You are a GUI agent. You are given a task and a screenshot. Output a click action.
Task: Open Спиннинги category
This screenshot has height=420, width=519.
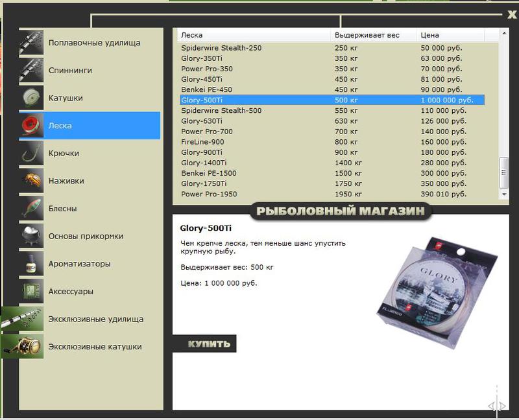point(70,71)
